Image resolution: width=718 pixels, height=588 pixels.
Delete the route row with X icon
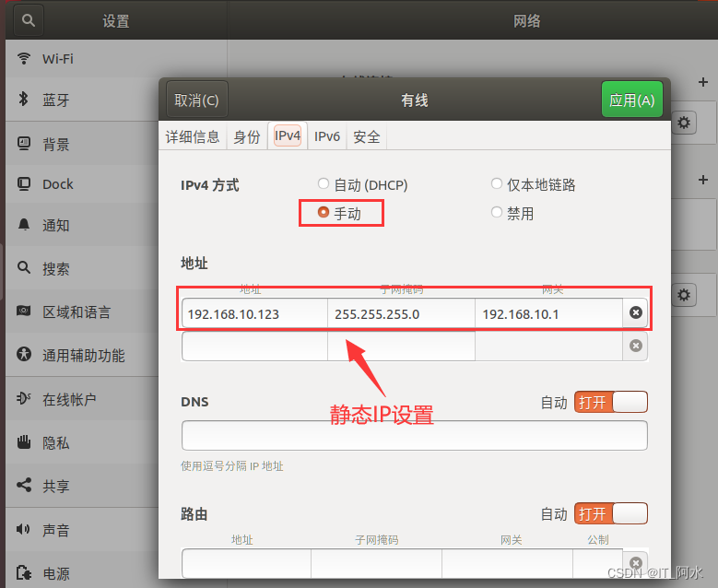pos(636,563)
